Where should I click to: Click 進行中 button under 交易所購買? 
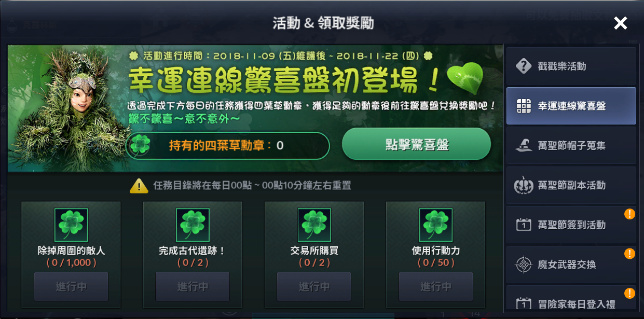click(x=314, y=286)
